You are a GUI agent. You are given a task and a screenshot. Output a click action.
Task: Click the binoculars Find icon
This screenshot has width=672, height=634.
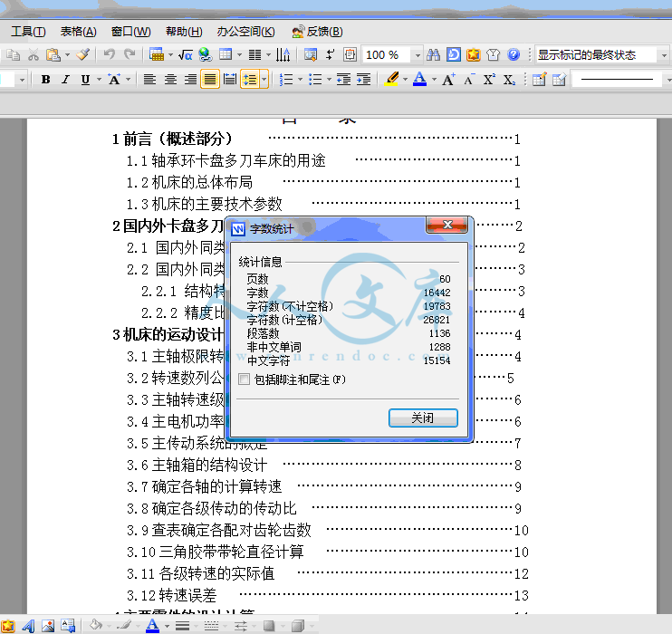(433, 54)
